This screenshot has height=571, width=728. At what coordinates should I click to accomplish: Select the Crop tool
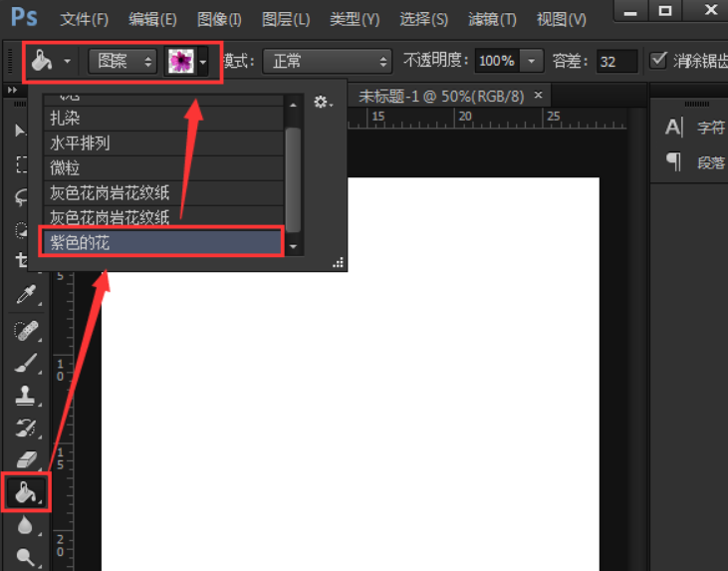point(21,260)
